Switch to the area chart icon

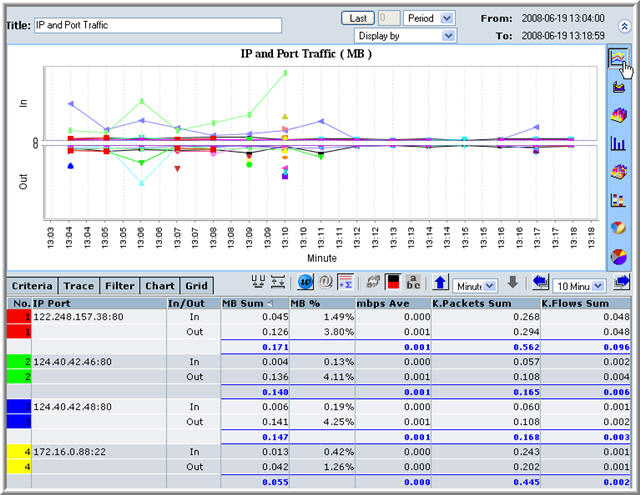point(619,87)
